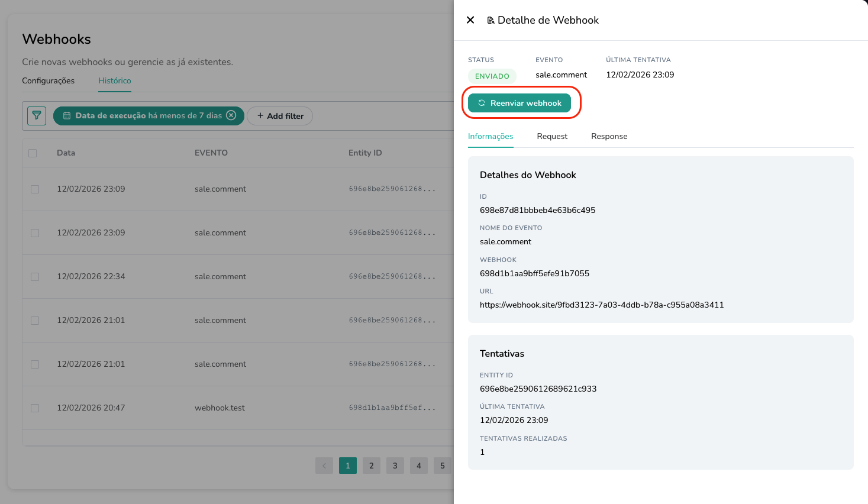Switch to the Configurações tab
This screenshot has height=504, width=868.
48,80
